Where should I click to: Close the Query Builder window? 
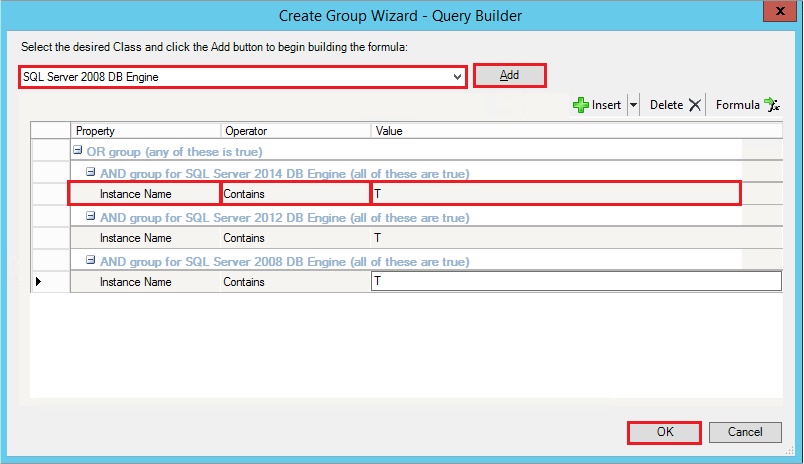coord(779,11)
